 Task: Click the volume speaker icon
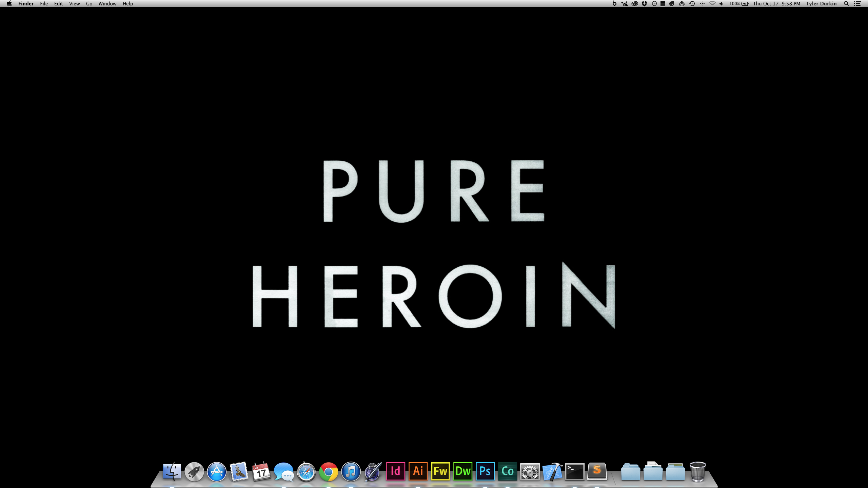pyautogui.click(x=722, y=4)
